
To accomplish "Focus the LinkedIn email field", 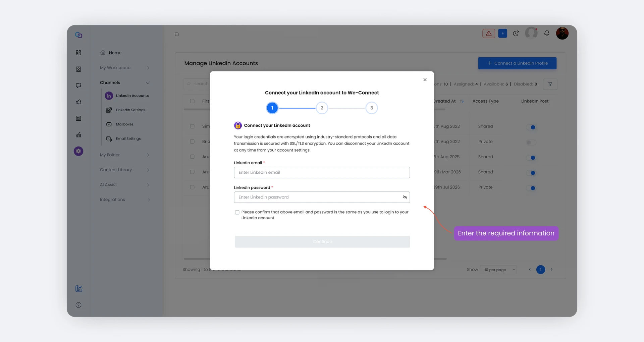I will 322,173.
